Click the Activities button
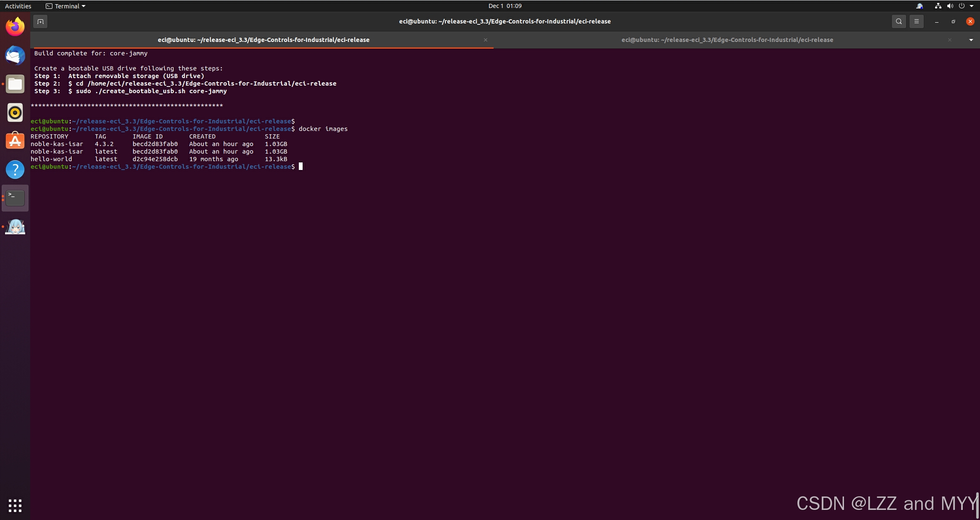Screen dimensions: 980x520 [18, 6]
